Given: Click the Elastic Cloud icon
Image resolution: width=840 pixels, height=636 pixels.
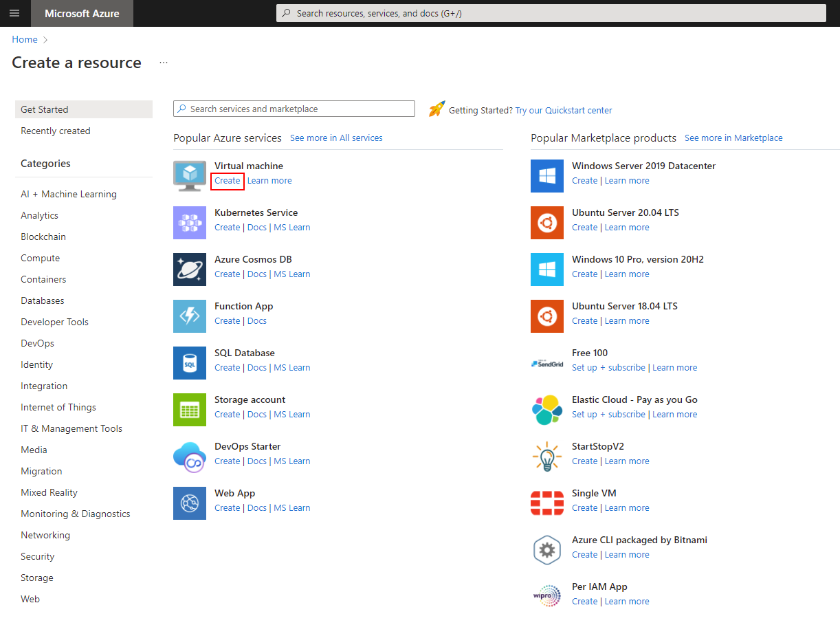Looking at the screenshot, I should (x=547, y=410).
